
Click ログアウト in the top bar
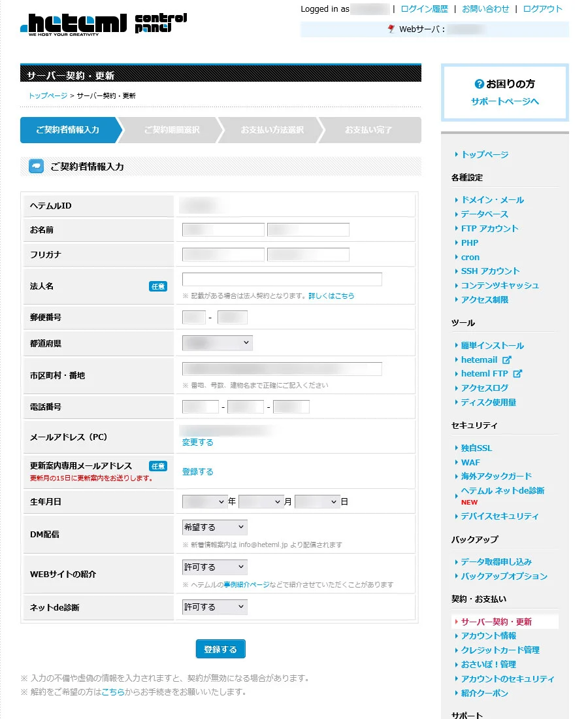tap(542, 9)
